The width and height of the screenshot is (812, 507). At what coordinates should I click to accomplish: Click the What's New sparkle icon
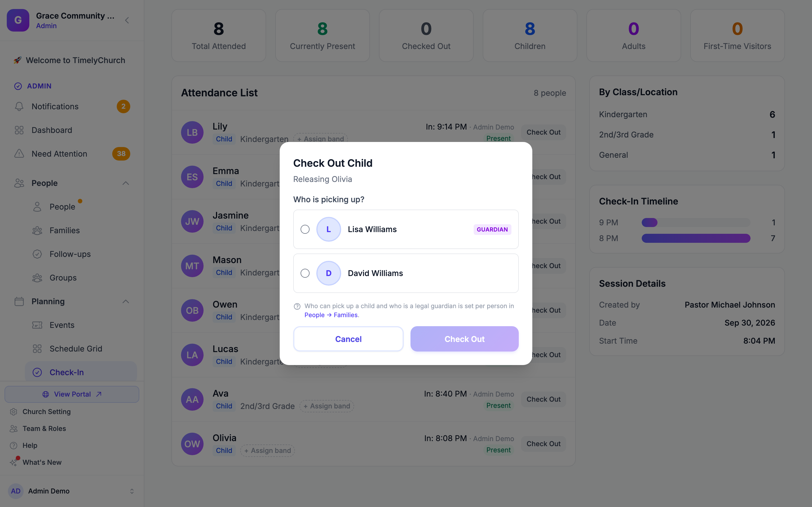click(14, 462)
